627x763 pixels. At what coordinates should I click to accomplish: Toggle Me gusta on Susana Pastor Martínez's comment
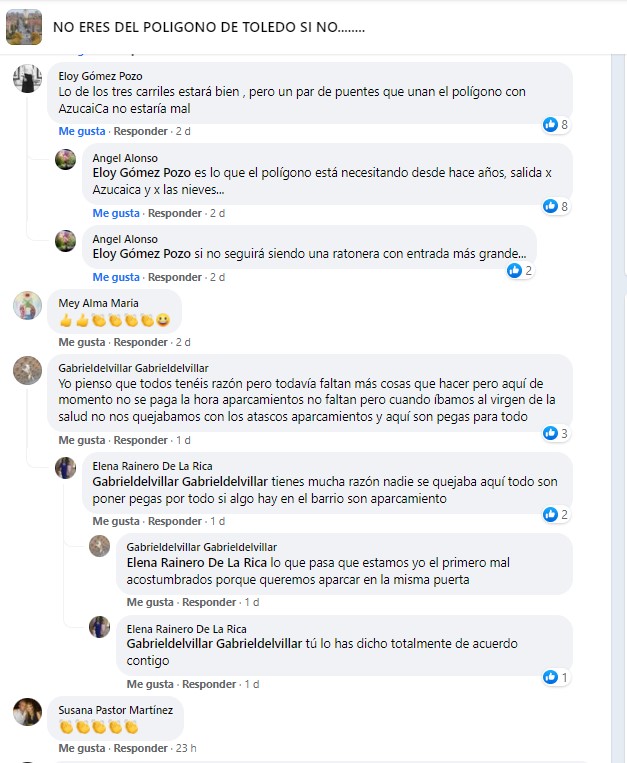click(82, 748)
